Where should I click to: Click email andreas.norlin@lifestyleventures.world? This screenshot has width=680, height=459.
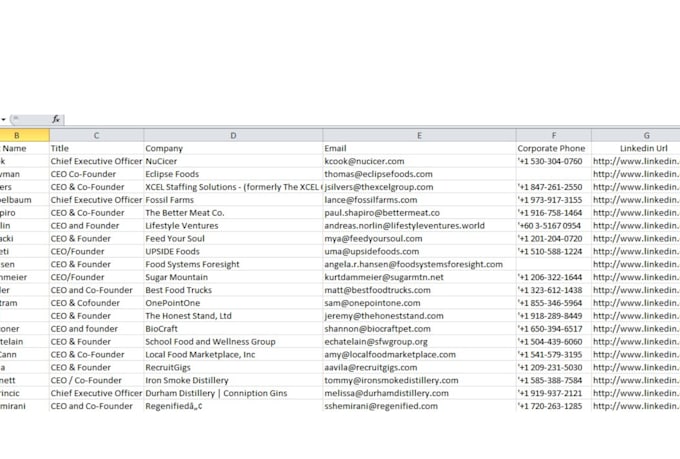click(404, 226)
